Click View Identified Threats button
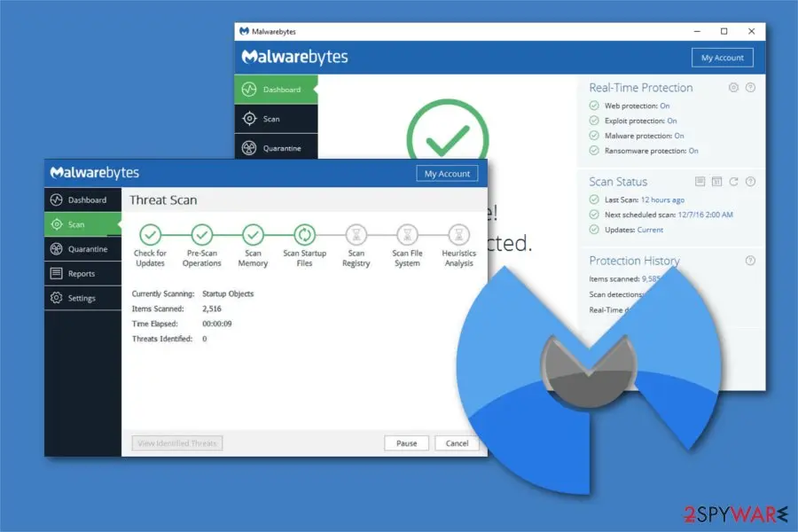This screenshot has height=532, width=798. point(177,443)
